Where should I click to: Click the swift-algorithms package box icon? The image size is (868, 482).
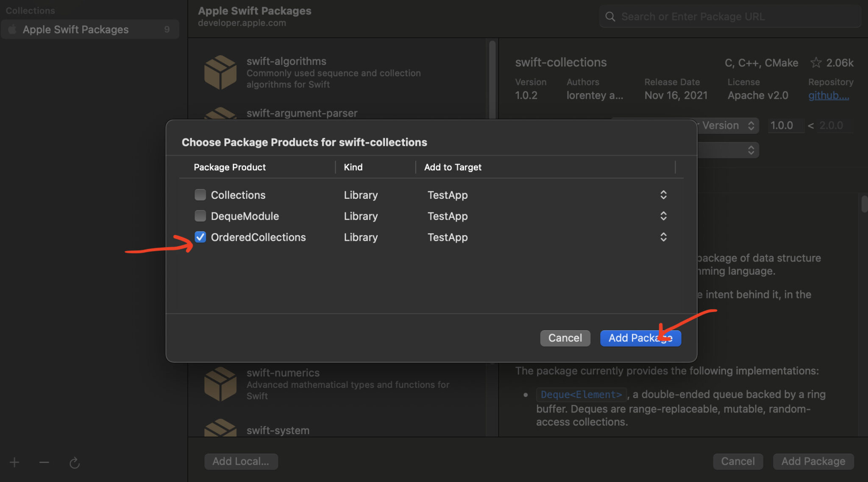(x=220, y=72)
